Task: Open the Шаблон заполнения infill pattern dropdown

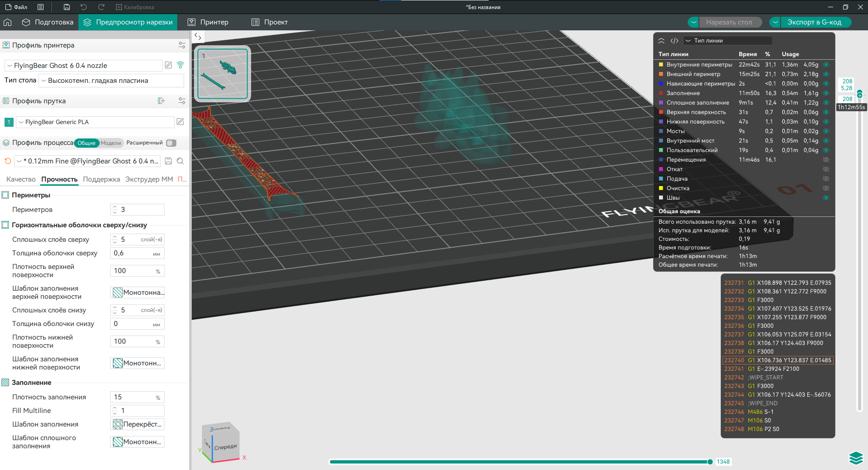Action: click(137, 424)
